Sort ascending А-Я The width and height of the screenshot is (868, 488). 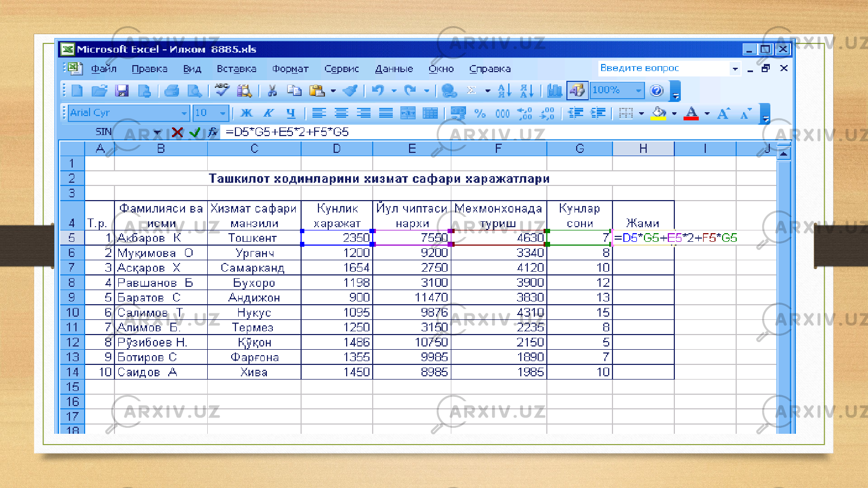coord(504,91)
